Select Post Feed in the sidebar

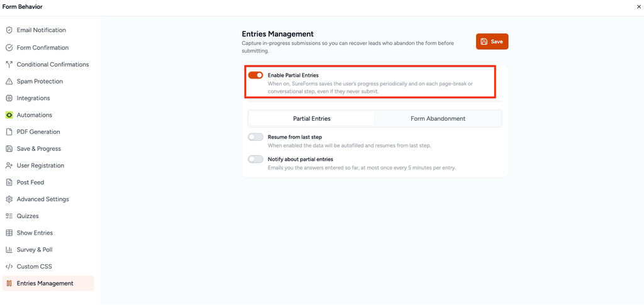tap(48, 182)
